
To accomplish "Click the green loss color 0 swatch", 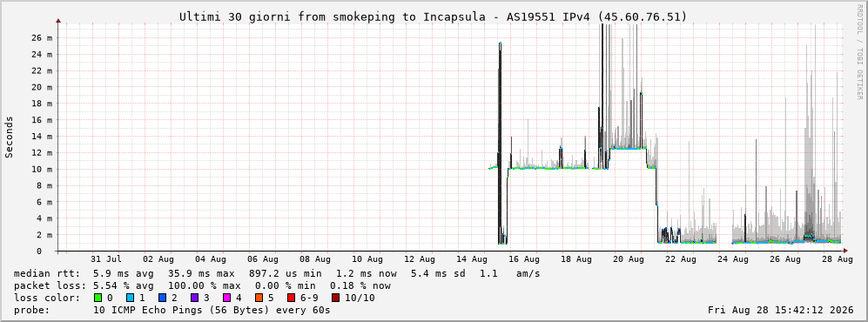I will pos(98,298).
